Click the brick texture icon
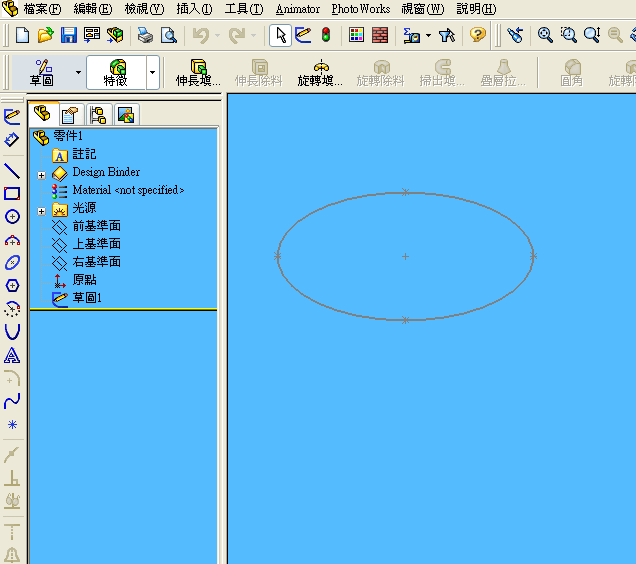This screenshot has height=564, width=636. coord(380,35)
